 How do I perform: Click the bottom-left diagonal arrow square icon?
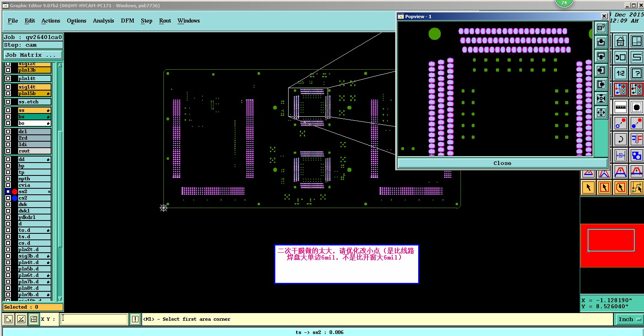pyautogui.click(x=8, y=319)
